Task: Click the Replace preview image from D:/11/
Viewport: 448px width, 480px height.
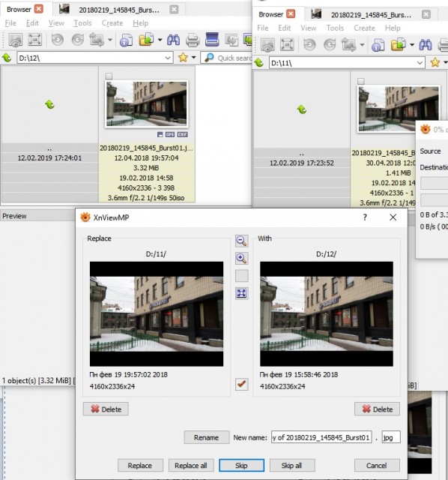Action: coord(157,313)
